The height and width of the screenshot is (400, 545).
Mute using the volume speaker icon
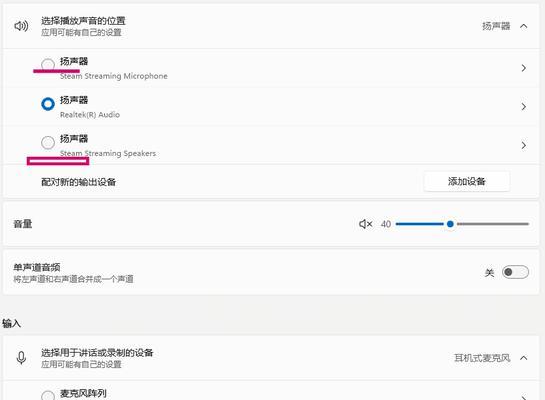[x=365, y=224]
